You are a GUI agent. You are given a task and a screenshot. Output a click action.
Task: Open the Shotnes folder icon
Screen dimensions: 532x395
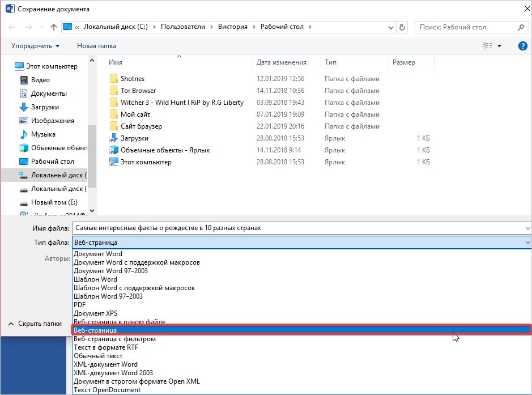[x=113, y=79]
